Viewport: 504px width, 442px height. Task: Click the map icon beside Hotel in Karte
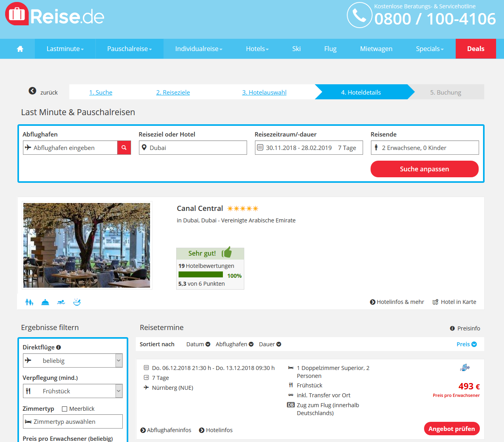coord(436,302)
